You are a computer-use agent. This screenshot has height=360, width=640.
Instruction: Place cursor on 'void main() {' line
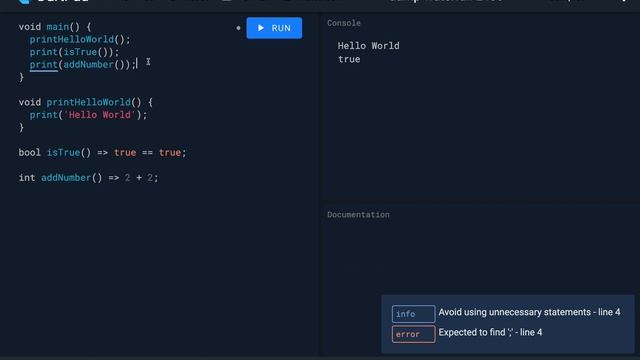tap(55, 27)
